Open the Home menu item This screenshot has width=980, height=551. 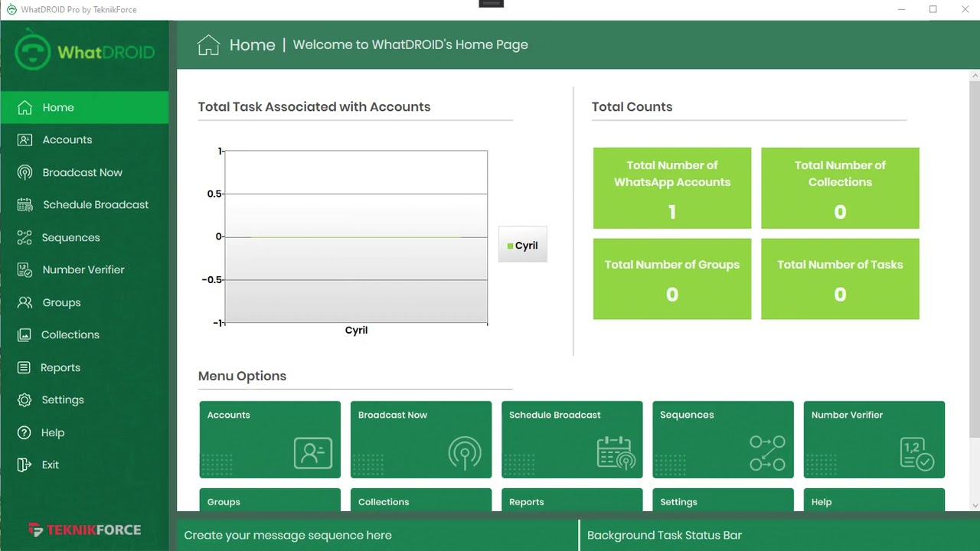click(84, 107)
